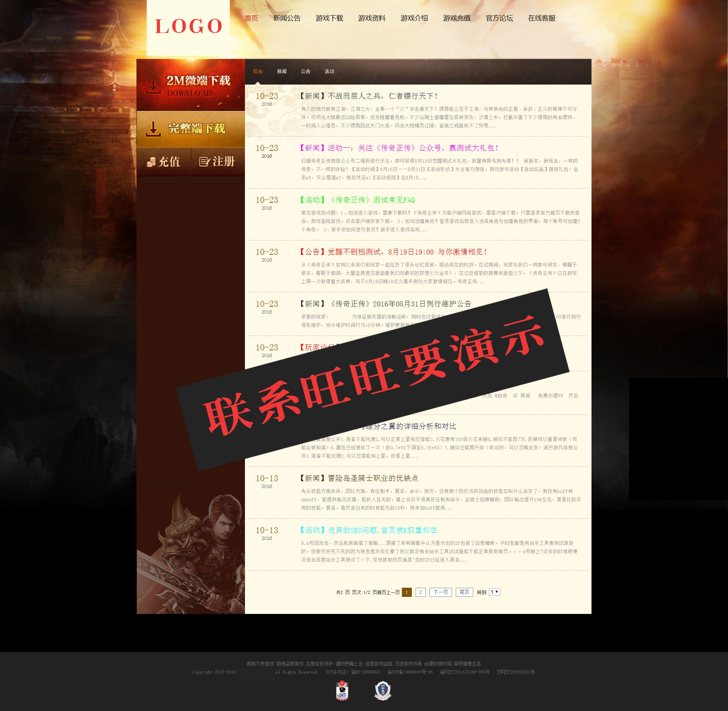The image size is (728, 711).
Task: Open the 充值 recharge button
Action: pyautogui.click(x=164, y=162)
